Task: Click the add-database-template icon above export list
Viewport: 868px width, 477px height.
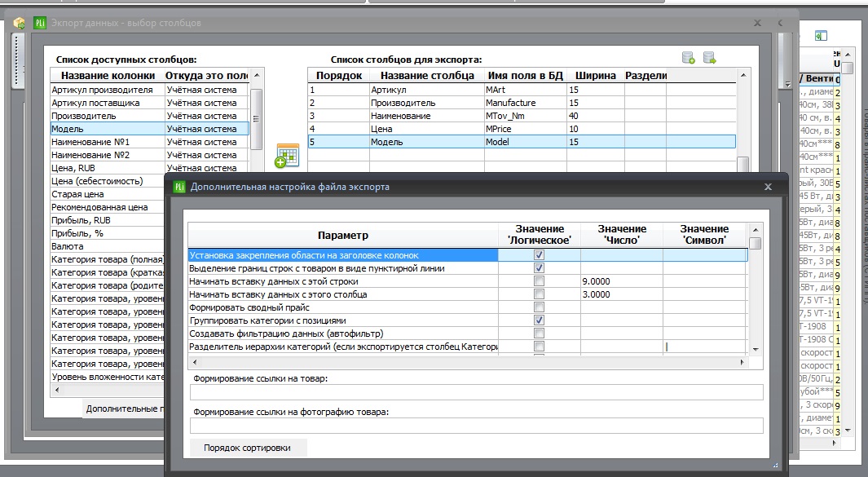Action: point(689,58)
